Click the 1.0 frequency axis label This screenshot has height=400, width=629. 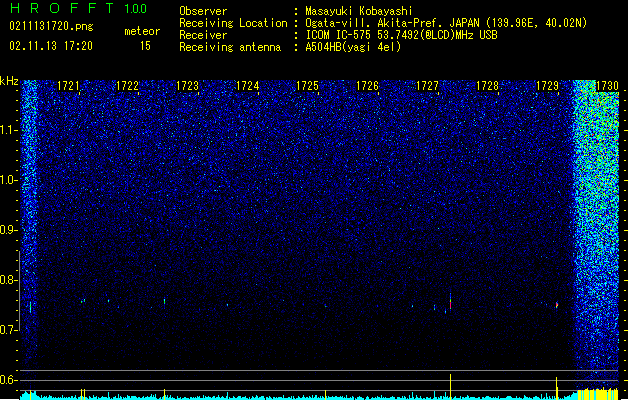coord(9,180)
